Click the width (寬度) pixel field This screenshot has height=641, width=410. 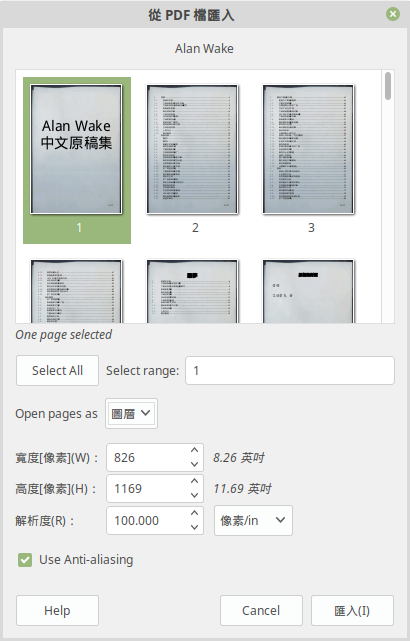click(x=147, y=457)
